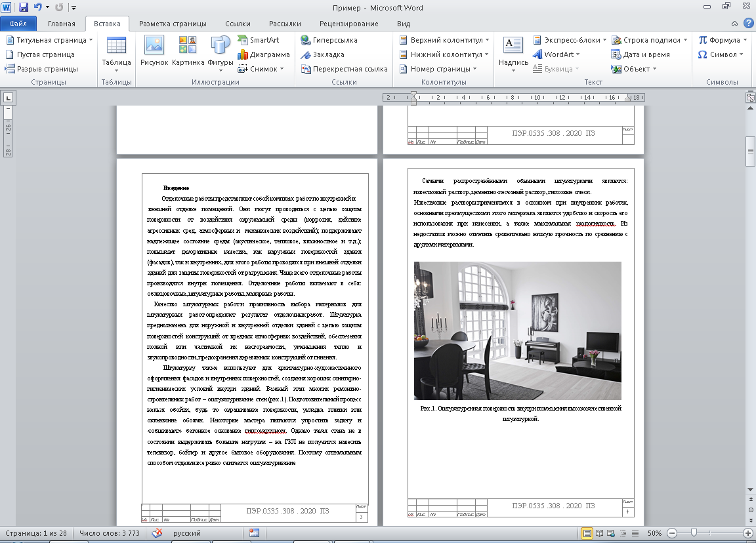
Task: Insert a SmartArt graphic
Action: coord(259,40)
